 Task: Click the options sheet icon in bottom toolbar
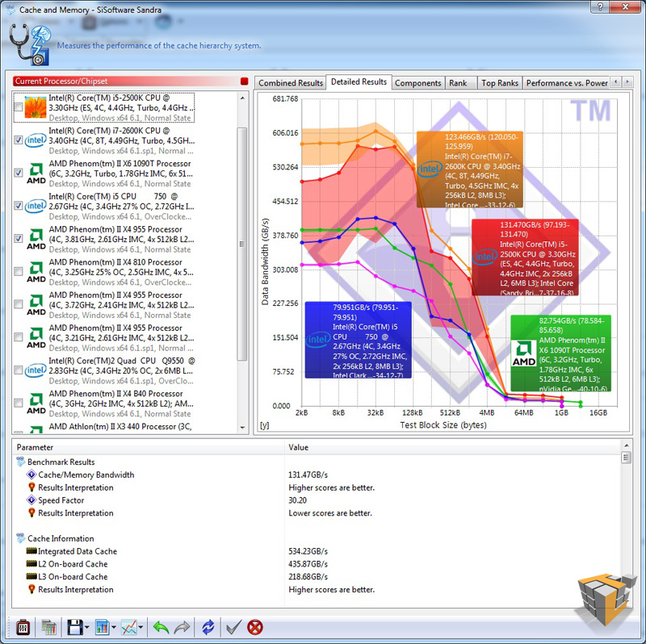coord(48,628)
